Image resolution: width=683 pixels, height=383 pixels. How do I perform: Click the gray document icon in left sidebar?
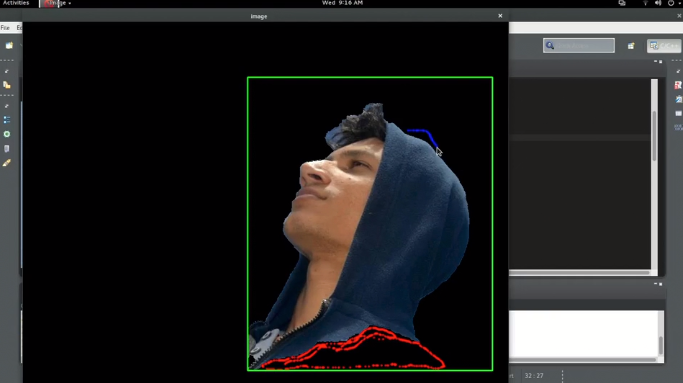[x=7, y=149]
